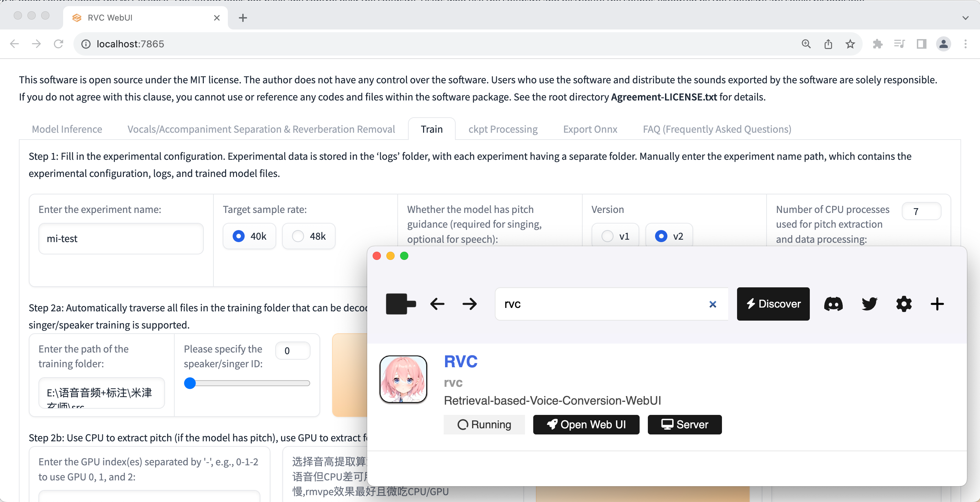Open Chrome three-dot menu
Viewport: 980px width, 502px height.
pyautogui.click(x=965, y=44)
